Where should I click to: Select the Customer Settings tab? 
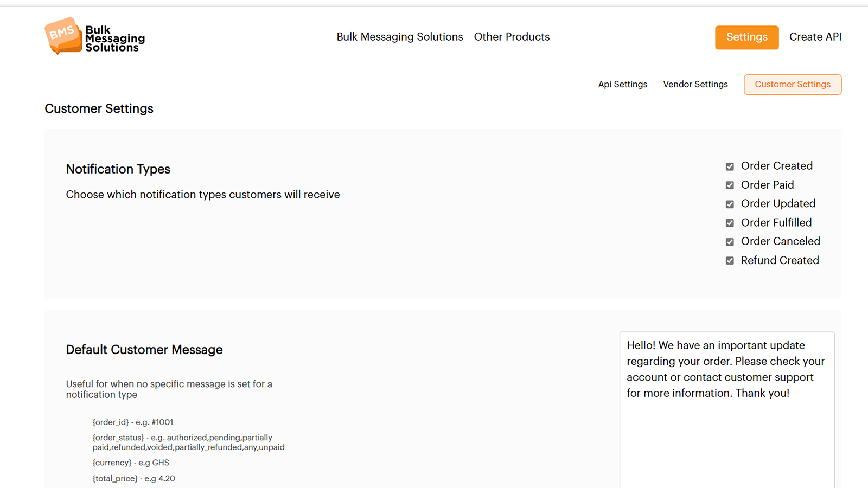point(792,84)
